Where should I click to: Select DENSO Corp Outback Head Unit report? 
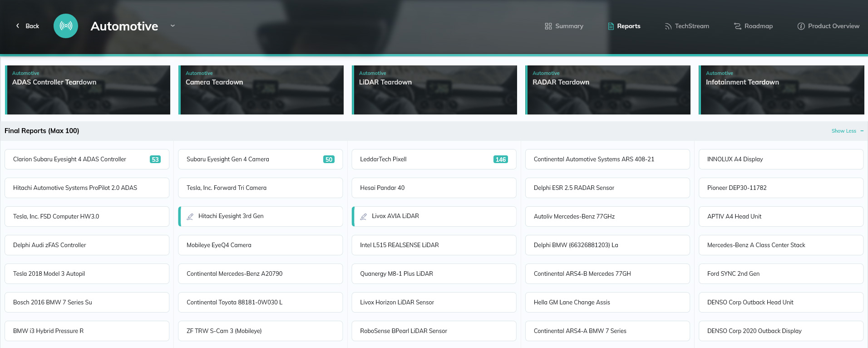[x=781, y=302]
